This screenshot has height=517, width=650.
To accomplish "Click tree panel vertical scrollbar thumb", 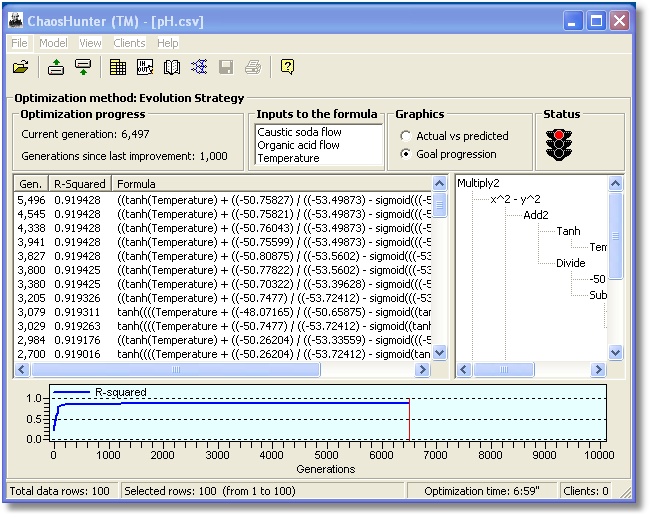I will [x=616, y=235].
